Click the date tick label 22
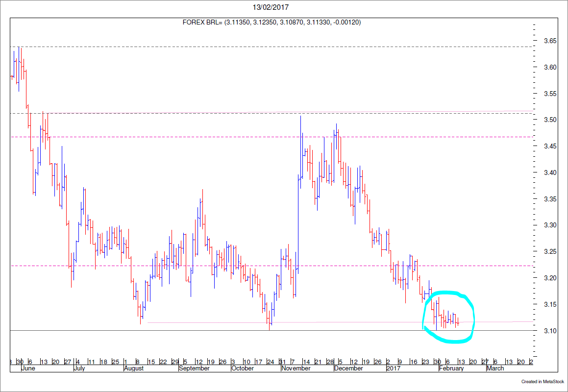This screenshot has width=568, height=392. pyautogui.click(x=163, y=362)
